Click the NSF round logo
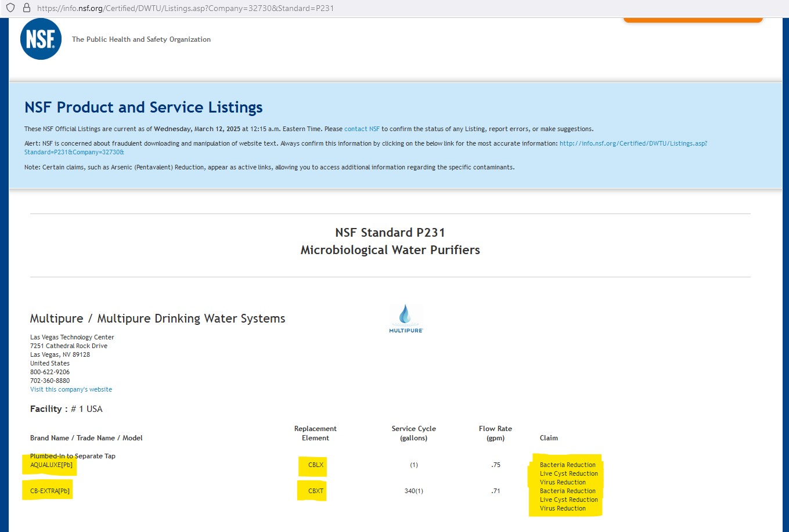Image resolution: width=789 pixels, height=532 pixels. pyautogui.click(x=41, y=39)
